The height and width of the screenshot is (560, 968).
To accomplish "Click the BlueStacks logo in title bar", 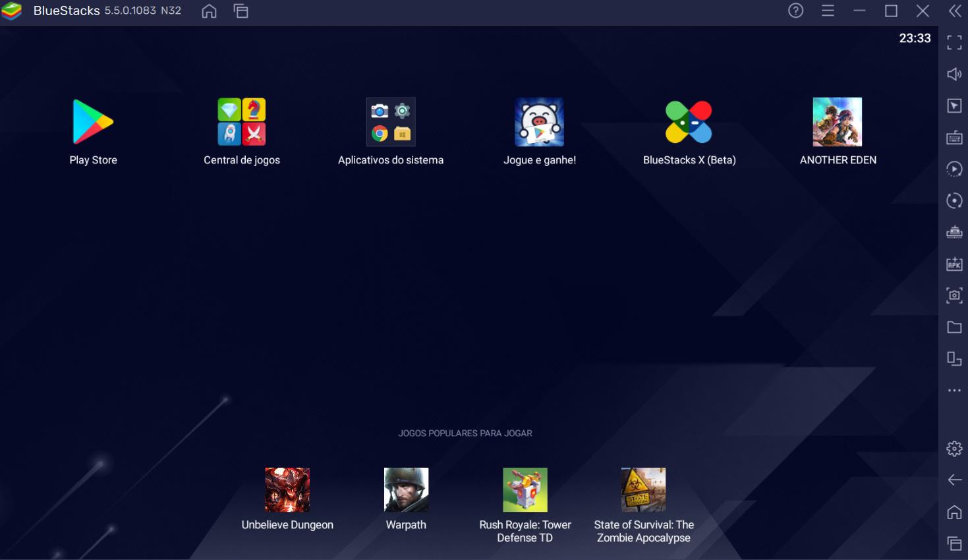I will 12,11.
